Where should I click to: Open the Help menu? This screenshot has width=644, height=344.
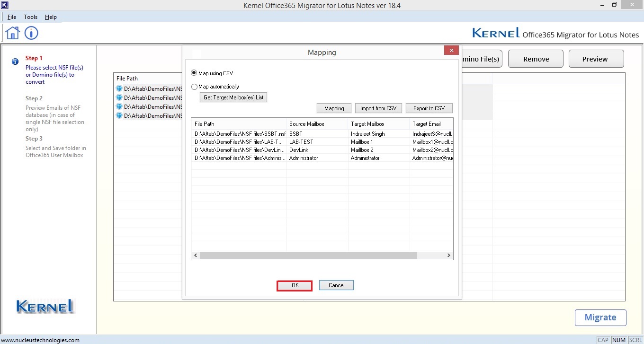point(51,17)
